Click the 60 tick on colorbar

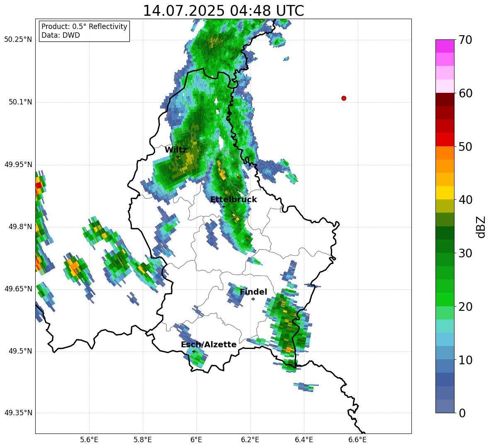pyautogui.click(x=465, y=93)
